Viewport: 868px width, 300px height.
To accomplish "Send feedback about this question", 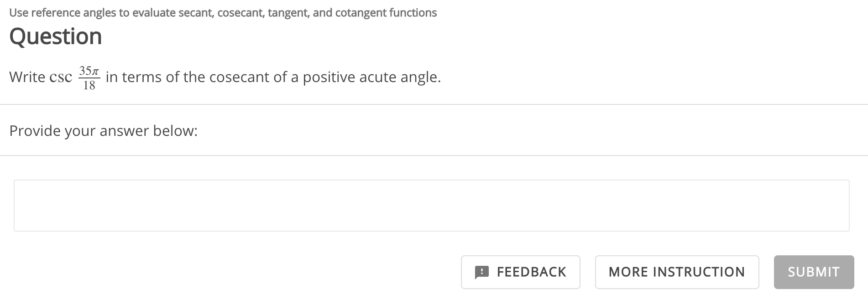I will pos(520,272).
